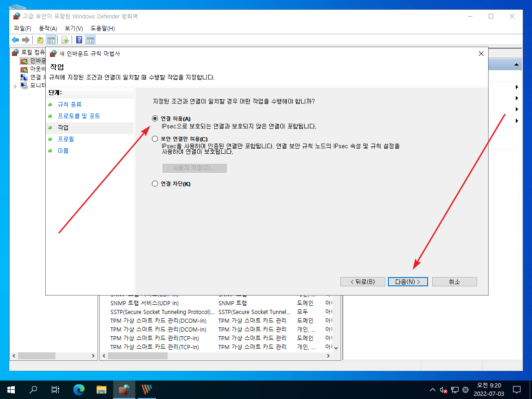Viewport: 532px width, 399px height.
Task: Expand the second action pane submenu arrow
Action: [517, 98]
